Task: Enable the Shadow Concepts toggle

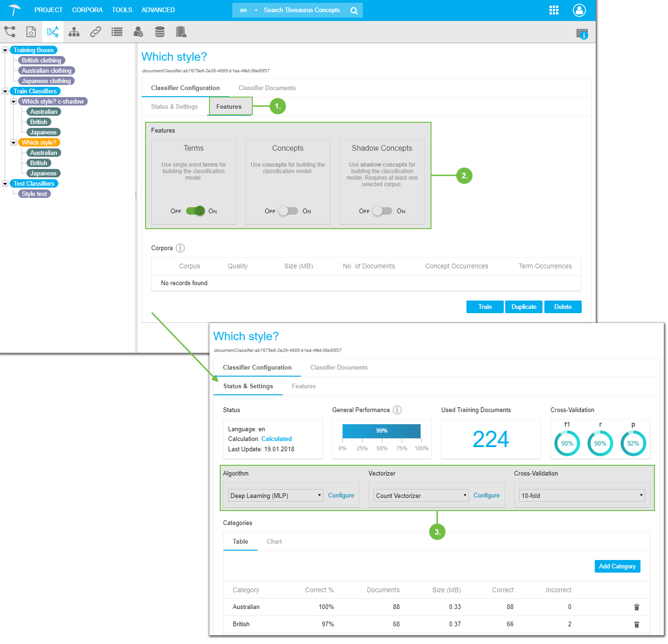Action: (x=383, y=211)
